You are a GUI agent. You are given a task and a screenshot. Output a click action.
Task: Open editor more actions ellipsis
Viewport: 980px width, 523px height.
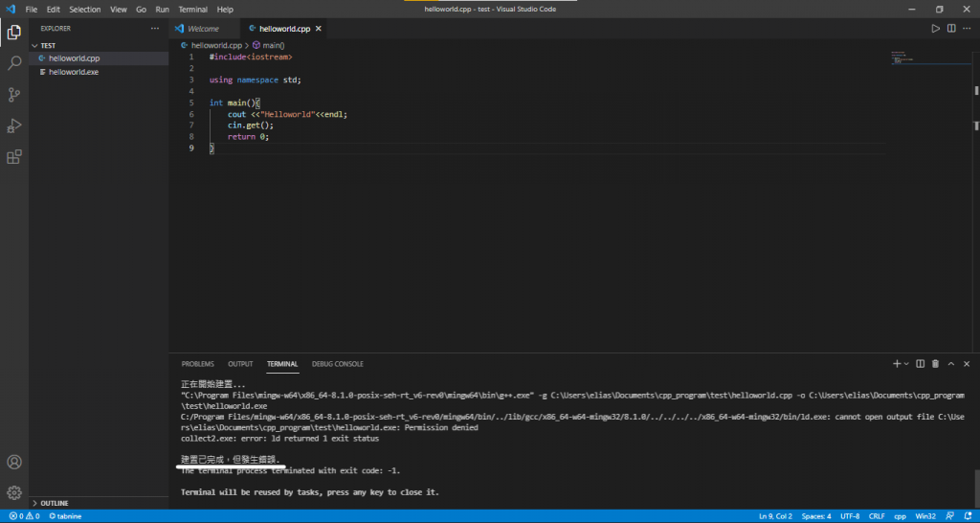pos(967,29)
